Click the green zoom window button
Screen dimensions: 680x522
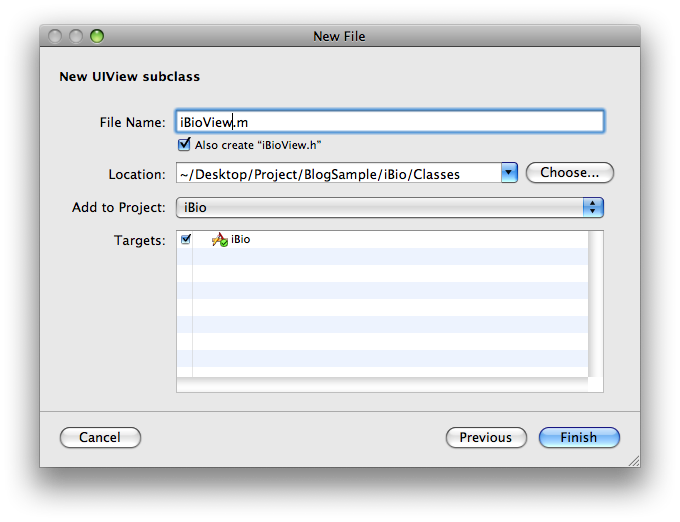[x=97, y=36]
